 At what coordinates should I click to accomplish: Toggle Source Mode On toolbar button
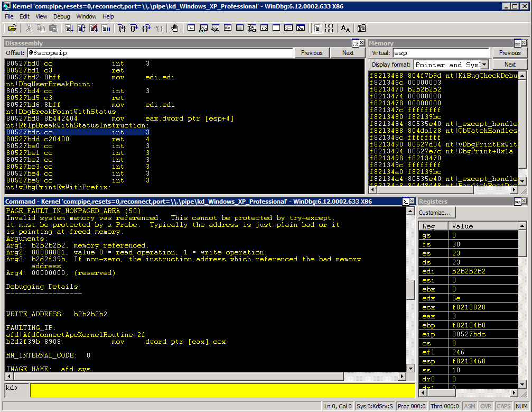click(317, 28)
